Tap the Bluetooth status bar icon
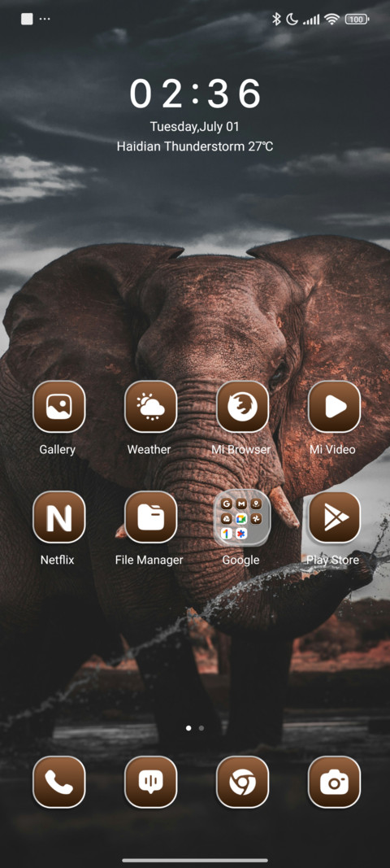This screenshot has height=868, width=390. [276, 20]
